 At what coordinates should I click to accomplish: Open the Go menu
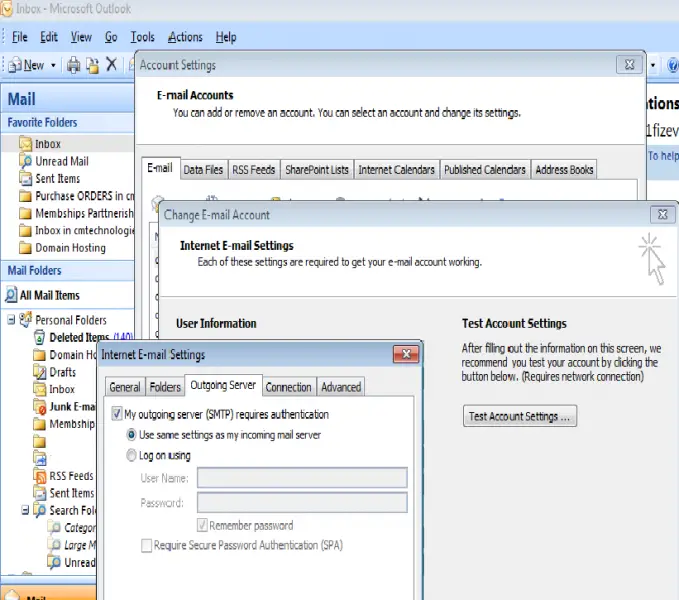point(111,37)
